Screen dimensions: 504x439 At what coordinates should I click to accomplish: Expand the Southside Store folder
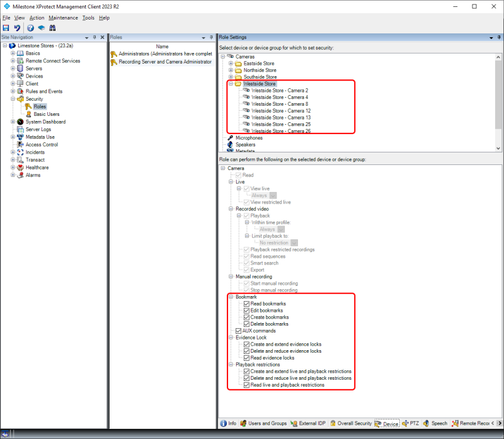(231, 77)
